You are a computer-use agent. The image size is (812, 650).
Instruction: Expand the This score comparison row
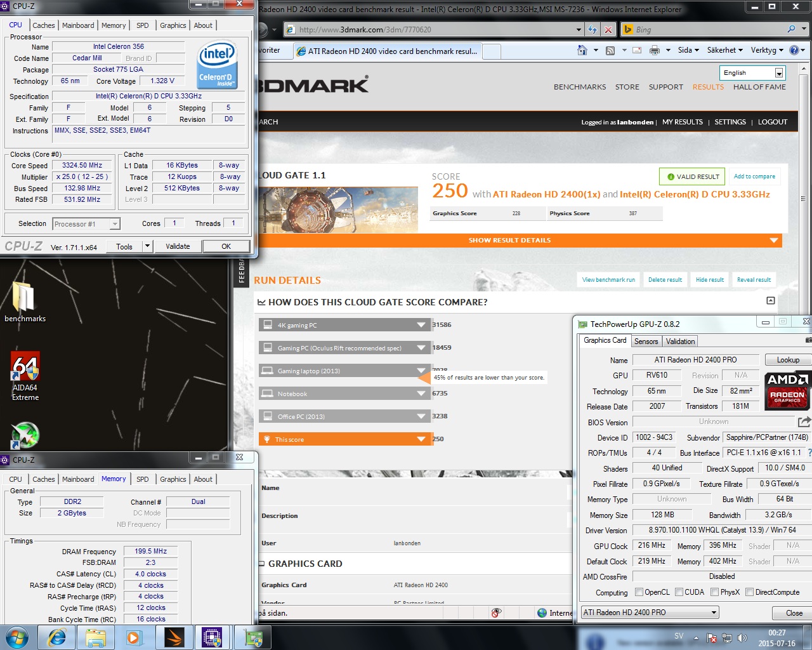tap(421, 439)
